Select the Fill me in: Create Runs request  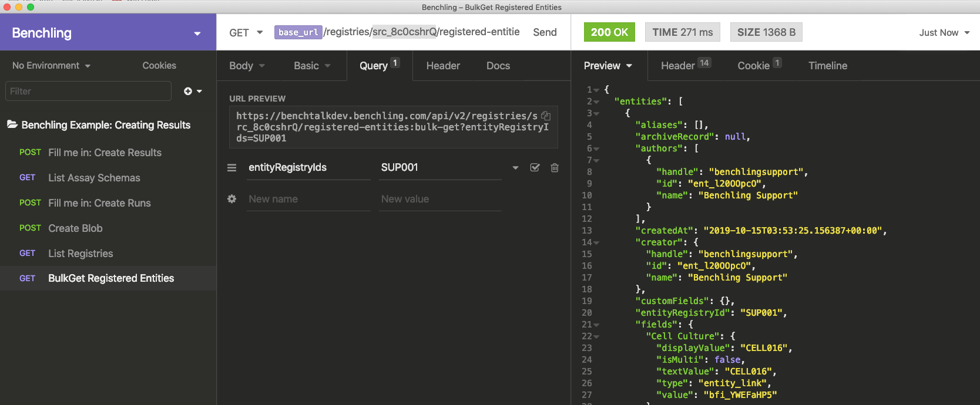pos(108,203)
